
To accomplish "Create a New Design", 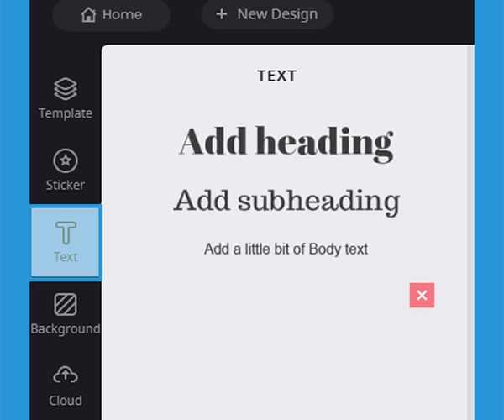I will pyautogui.click(x=267, y=14).
